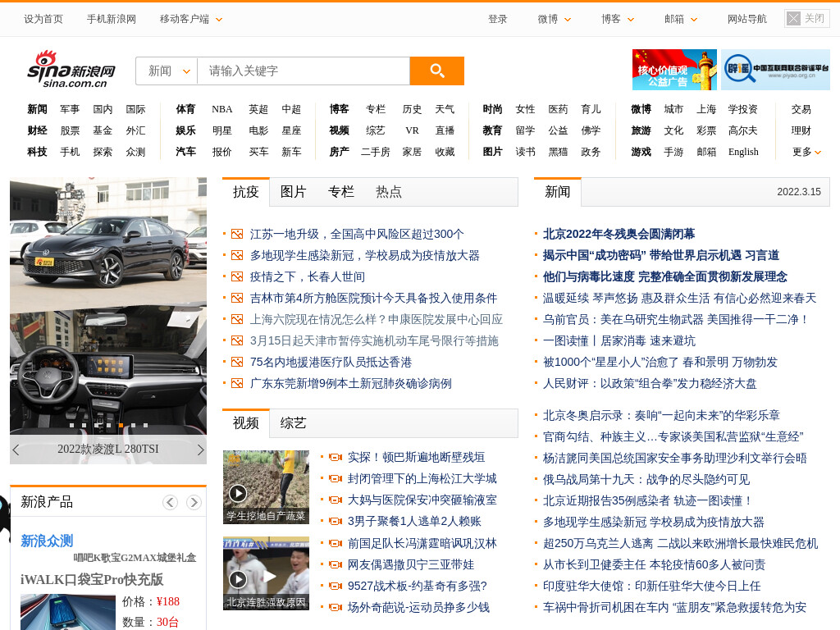
Task: Click the Sina logo
Action: [x=71, y=70]
